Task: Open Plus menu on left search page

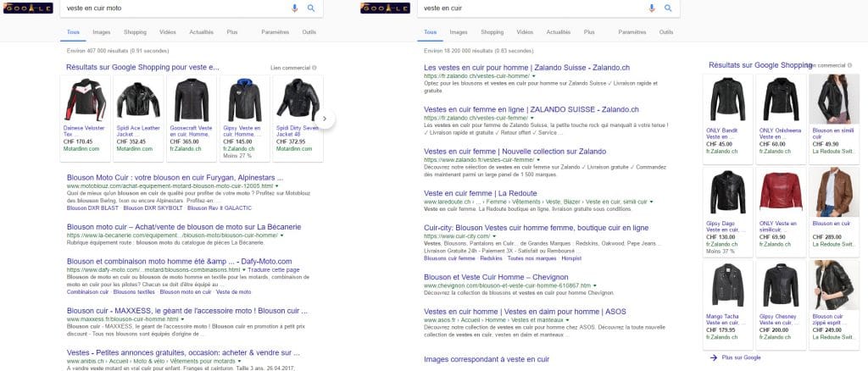Action: 232,32
